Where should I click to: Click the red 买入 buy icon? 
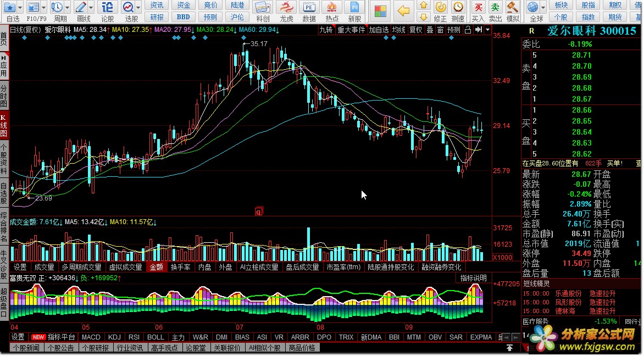pyautogui.click(x=478, y=7)
